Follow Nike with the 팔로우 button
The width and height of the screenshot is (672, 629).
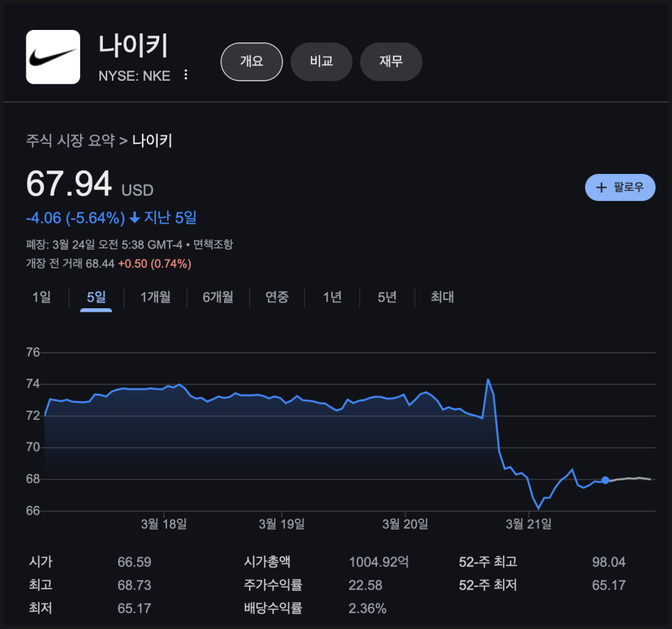pos(620,187)
